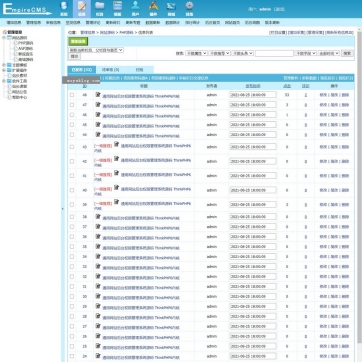Click the search button beside 全部时间
The height and width of the screenshot is (362, 362).
(347, 53)
